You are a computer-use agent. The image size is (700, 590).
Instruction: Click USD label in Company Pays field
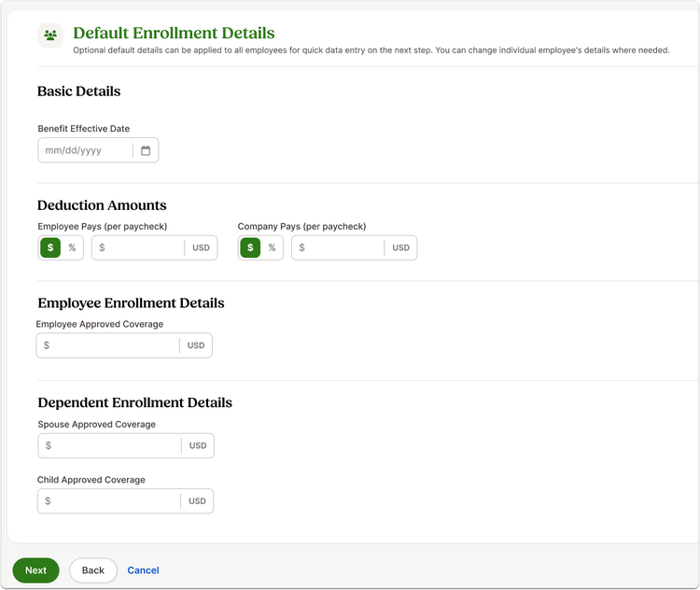401,248
